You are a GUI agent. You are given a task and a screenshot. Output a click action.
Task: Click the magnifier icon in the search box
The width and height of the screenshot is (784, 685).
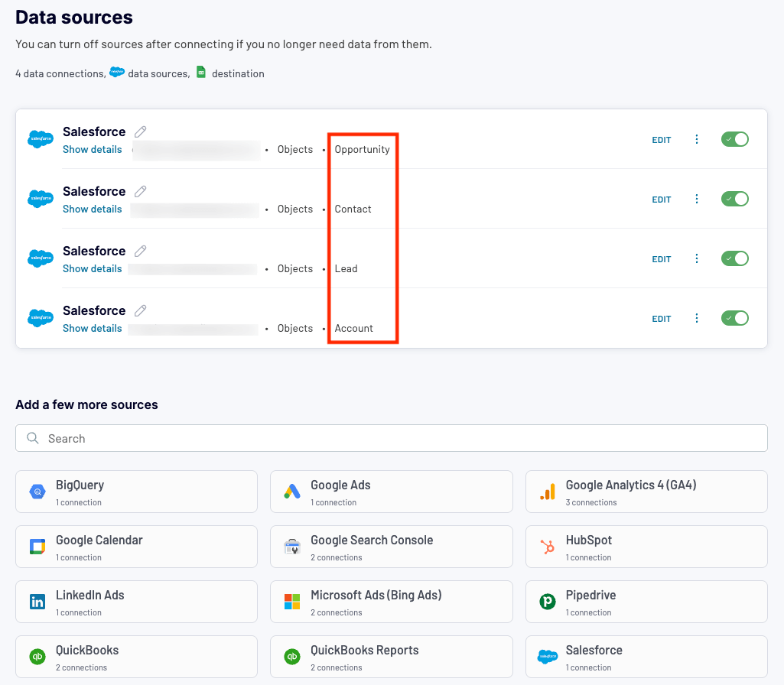coord(33,438)
